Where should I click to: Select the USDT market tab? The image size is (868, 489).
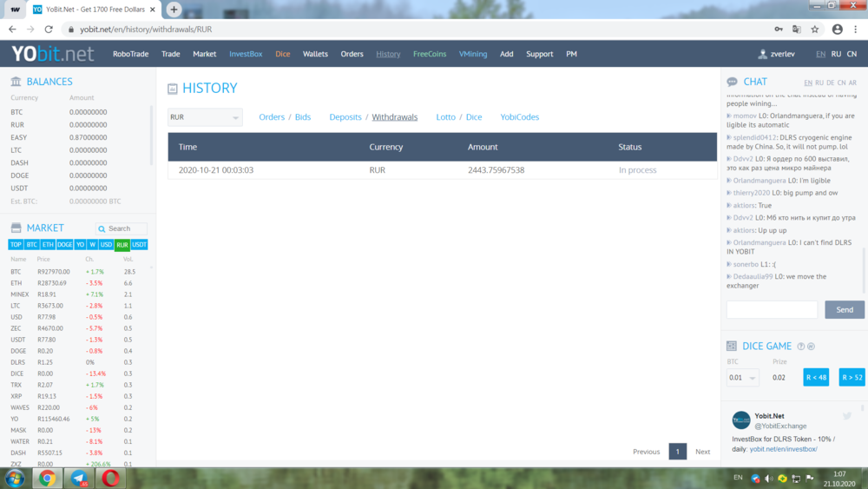click(x=140, y=245)
